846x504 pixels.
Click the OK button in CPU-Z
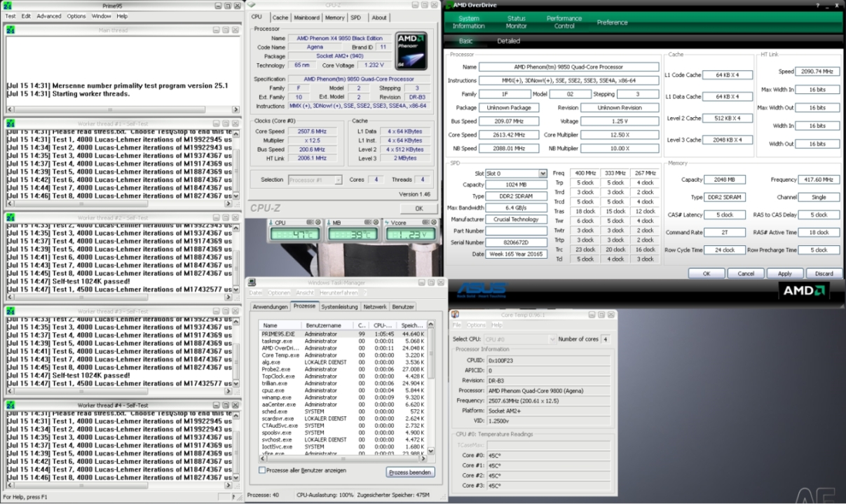(x=418, y=209)
